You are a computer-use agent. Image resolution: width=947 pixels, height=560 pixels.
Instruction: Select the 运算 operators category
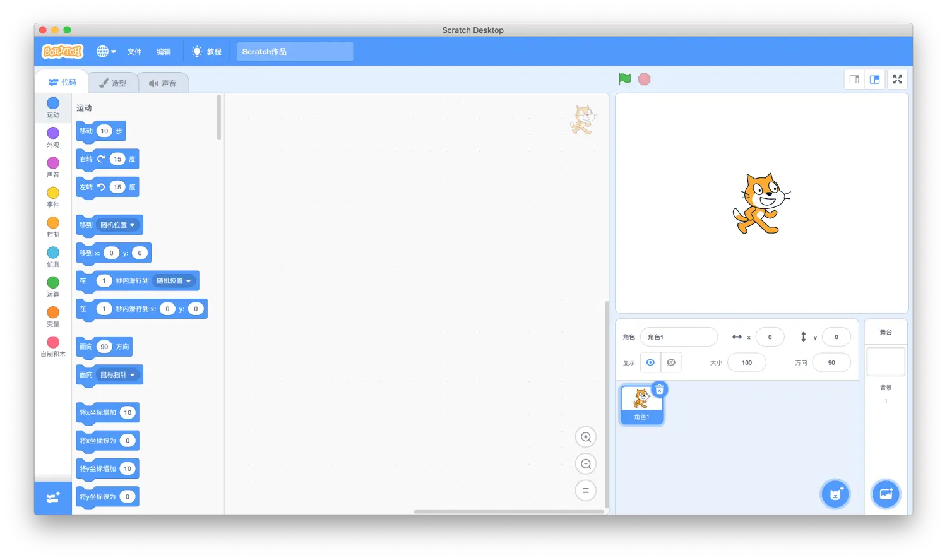(53, 287)
